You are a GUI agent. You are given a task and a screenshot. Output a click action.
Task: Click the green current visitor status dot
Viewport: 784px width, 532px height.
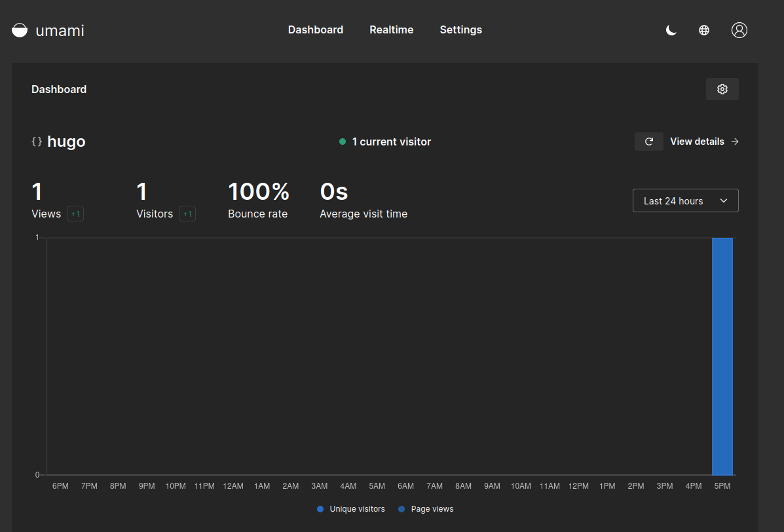(343, 142)
